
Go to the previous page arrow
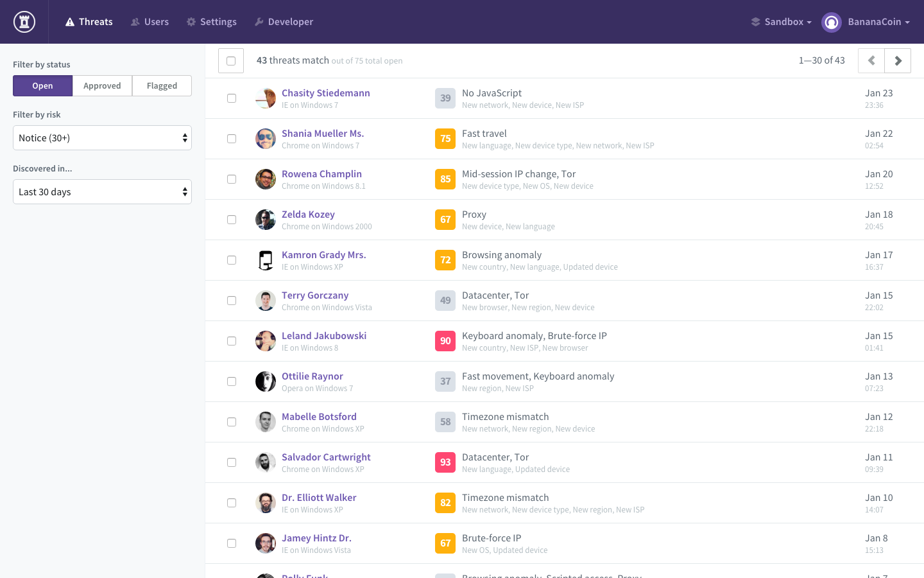tap(871, 61)
